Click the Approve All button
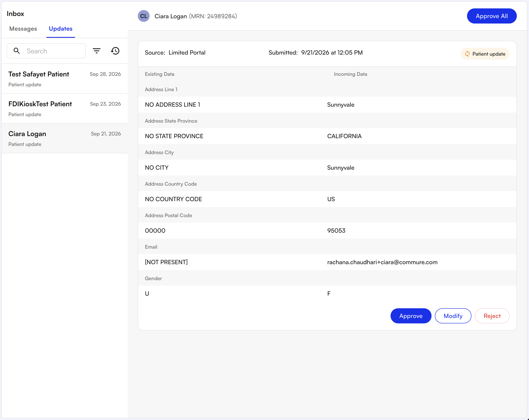The width and height of the screenshot is (529, 420). pyautogui.click(x=491, y=16)
